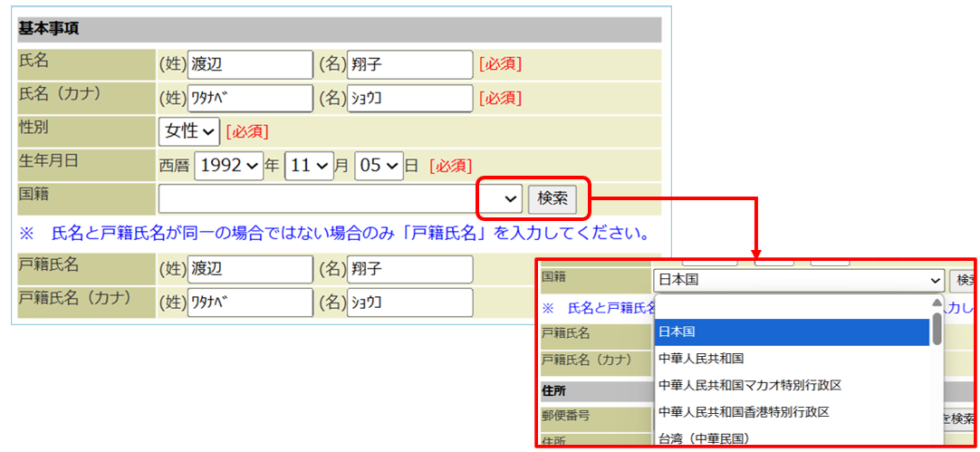Click the katakana given name field in 氏名（カナ）
The image size is (980, 452).
click(x=409, y=98)
